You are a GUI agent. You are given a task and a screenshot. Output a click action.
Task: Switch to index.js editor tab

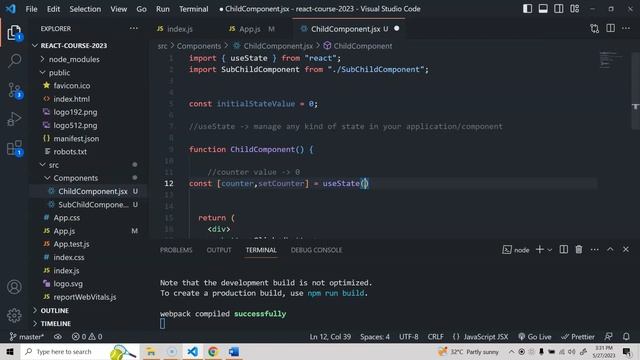(180, 29)
